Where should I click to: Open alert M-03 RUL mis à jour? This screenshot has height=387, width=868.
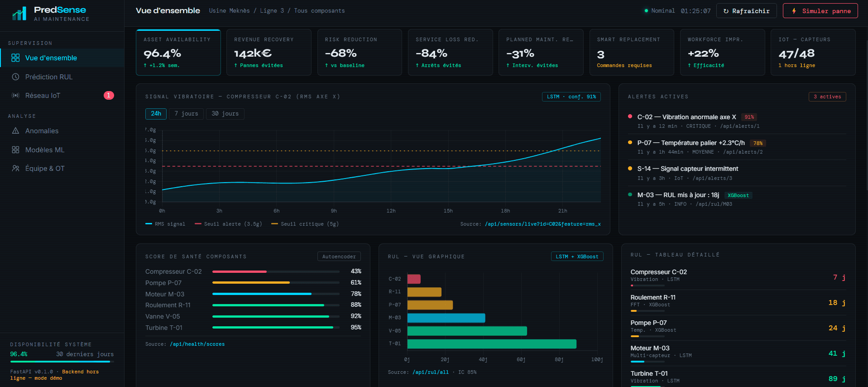point(737,199)
